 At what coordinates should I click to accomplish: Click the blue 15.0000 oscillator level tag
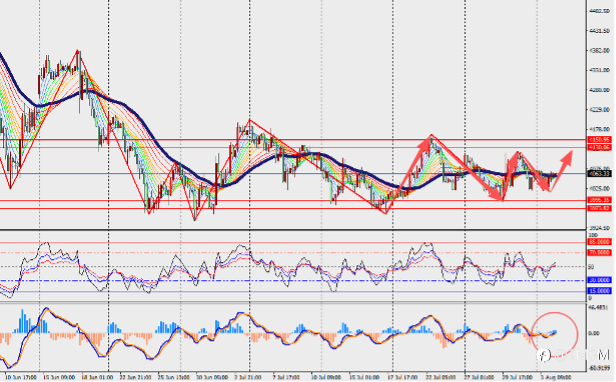pos(599,291)
